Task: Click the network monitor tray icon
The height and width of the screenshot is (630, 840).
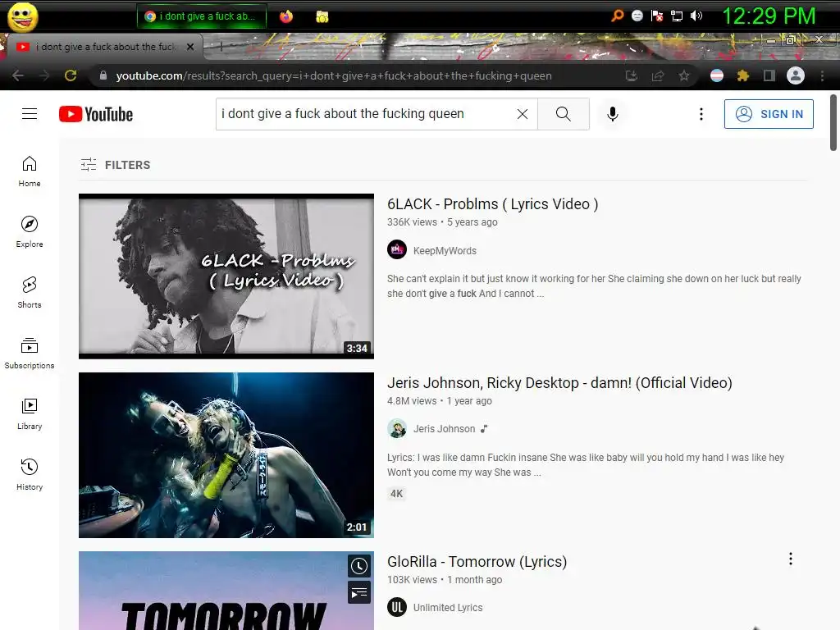Action: coord(677,16)
